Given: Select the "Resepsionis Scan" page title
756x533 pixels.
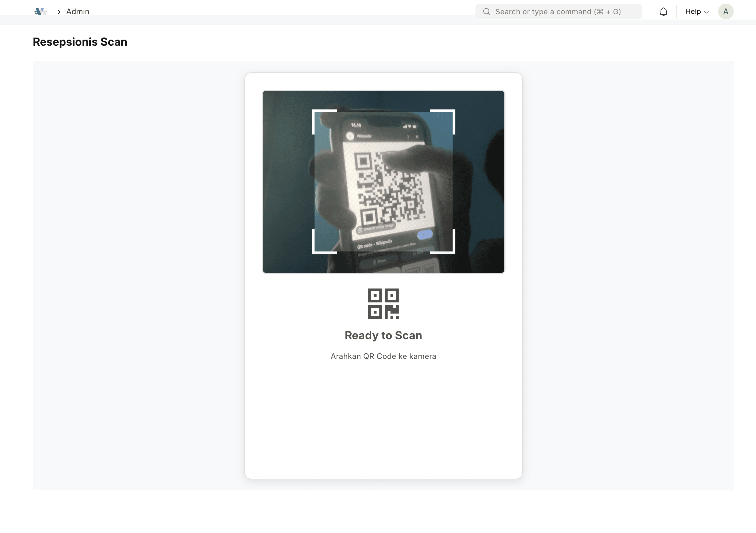Looking at the screenshot, I should coord(80,42).
